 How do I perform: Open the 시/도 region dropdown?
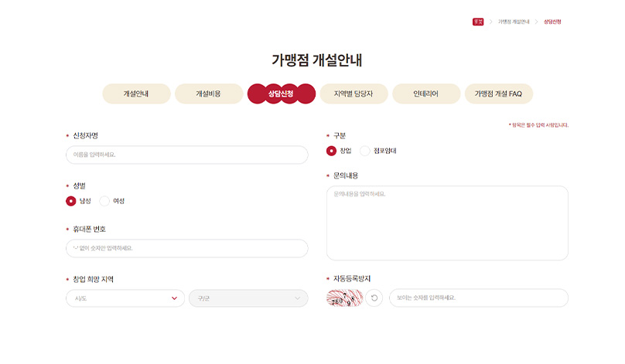pyautogui.click(x=125, y=298)
